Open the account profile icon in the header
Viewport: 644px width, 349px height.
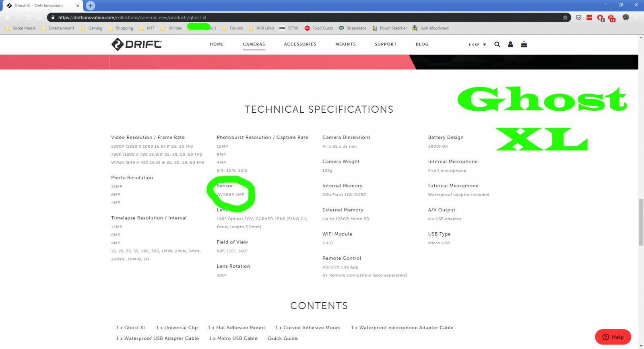(510, 44)
